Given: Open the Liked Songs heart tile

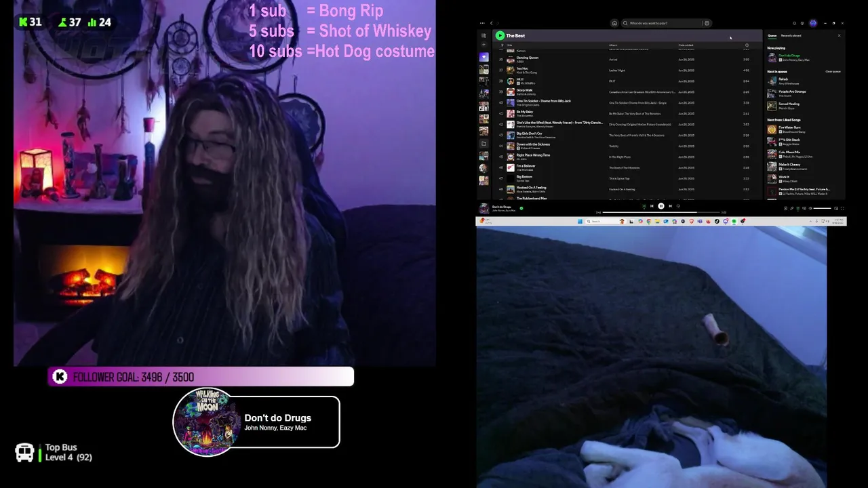Looking at the screenshot, I should coord(484,57).
